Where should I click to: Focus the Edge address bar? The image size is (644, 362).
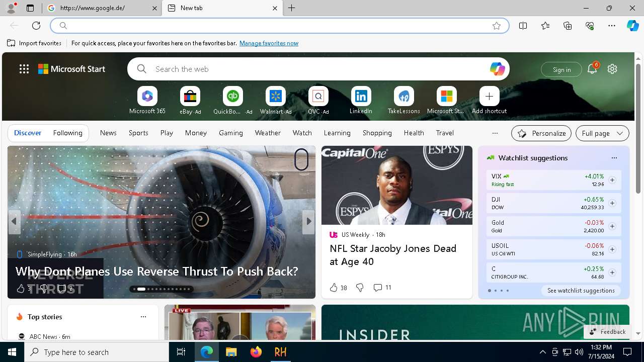pyautogui.click(x=279, y=26)
